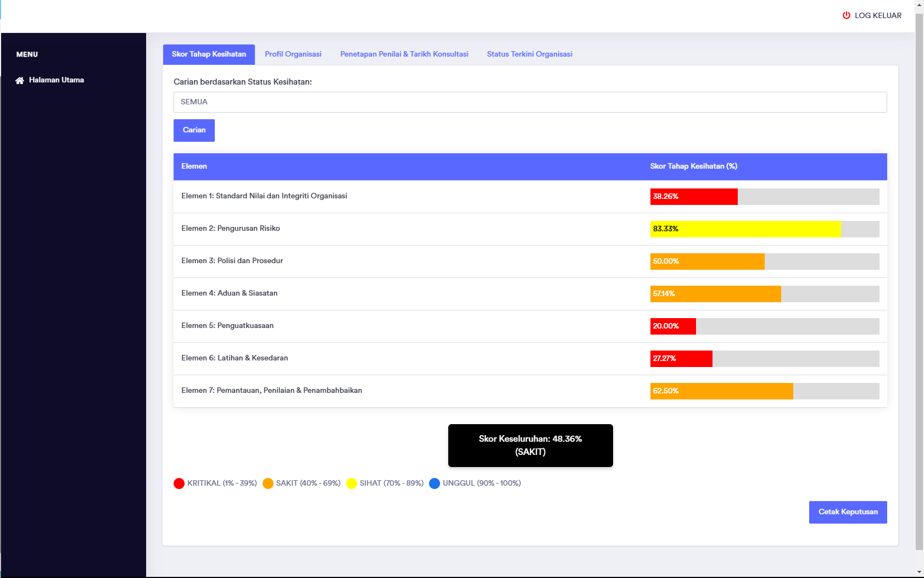Click the yellow SIHAT legend circle
This screenshot has width=924, height=578.
352,483
